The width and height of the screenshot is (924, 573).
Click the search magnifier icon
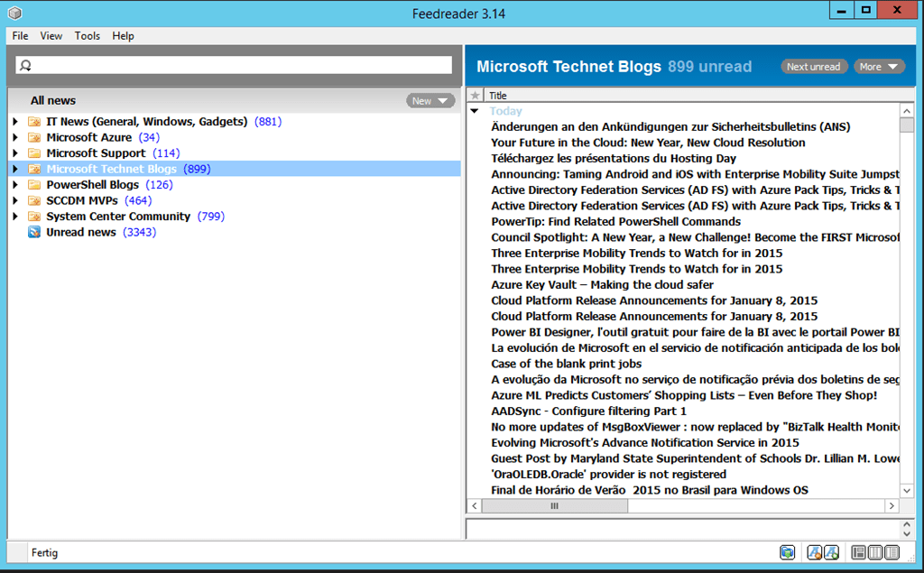25,66
